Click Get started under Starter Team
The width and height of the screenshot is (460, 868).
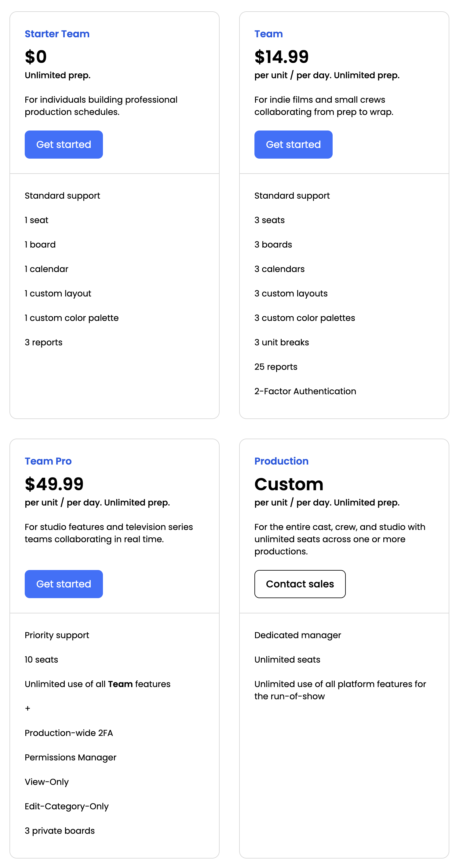pos(64,145)
